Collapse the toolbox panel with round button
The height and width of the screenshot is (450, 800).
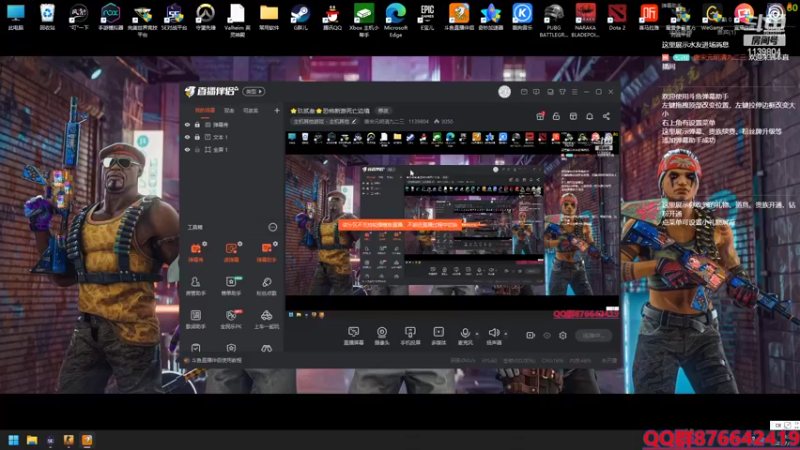pyautogui.click(x=273, y=227)
